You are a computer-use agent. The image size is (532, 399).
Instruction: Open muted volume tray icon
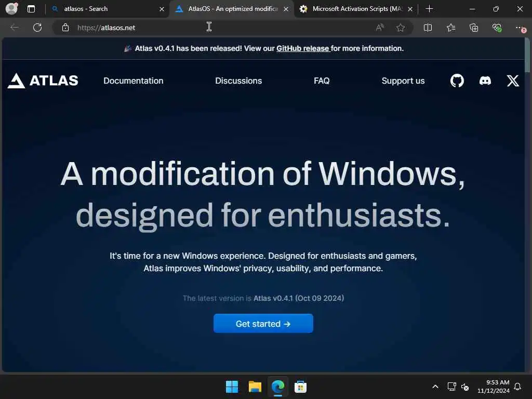(465, 387)
